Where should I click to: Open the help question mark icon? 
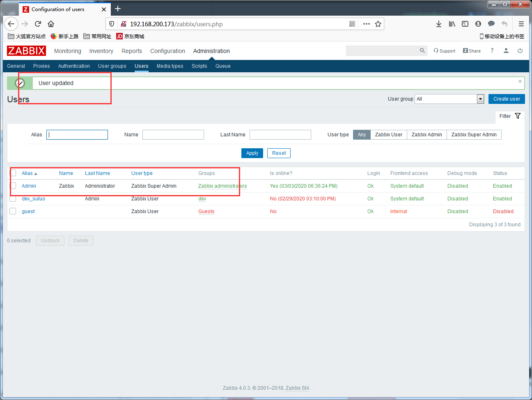tap(492, 51)
